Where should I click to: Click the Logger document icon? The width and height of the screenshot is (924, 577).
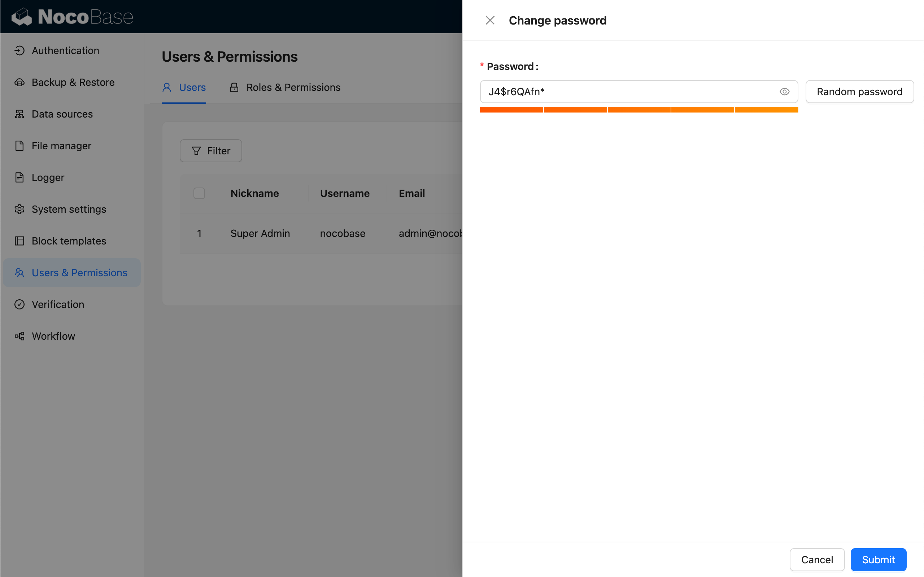click(19, 177)
